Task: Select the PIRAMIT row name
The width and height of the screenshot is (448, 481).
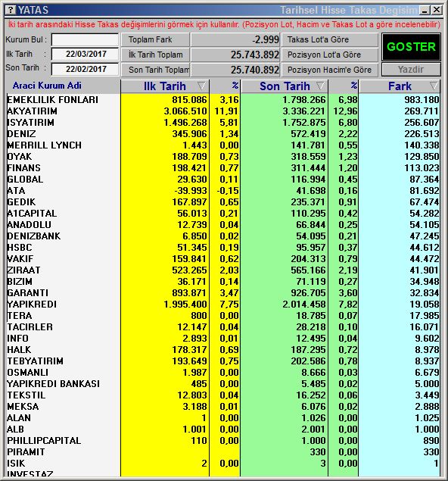Action: [x=26, y=451]
